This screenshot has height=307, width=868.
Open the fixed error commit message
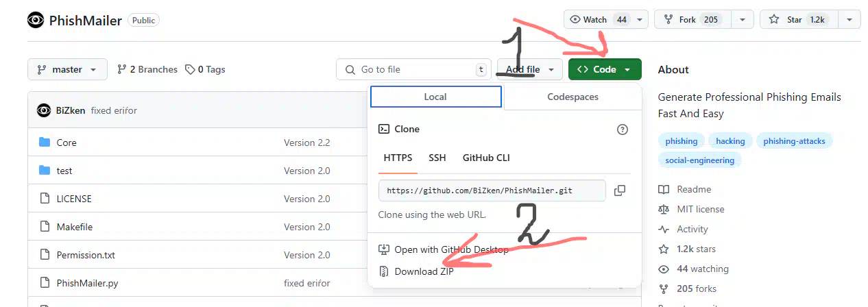click(x=114, y=110)
